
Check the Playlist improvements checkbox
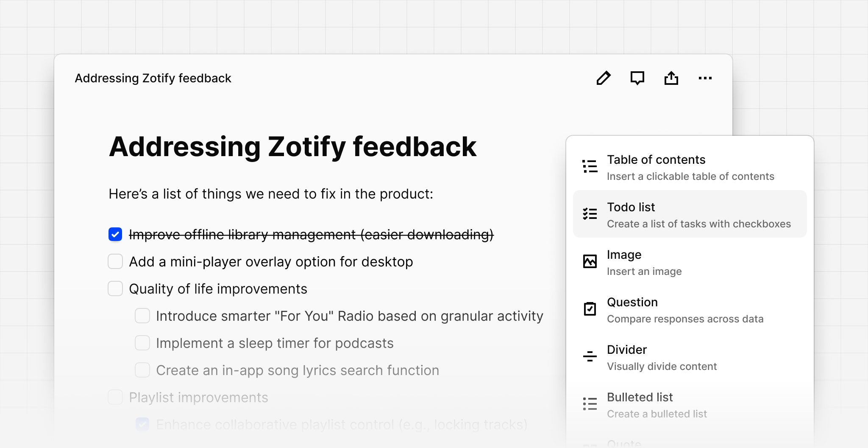[x=115, y=397]
